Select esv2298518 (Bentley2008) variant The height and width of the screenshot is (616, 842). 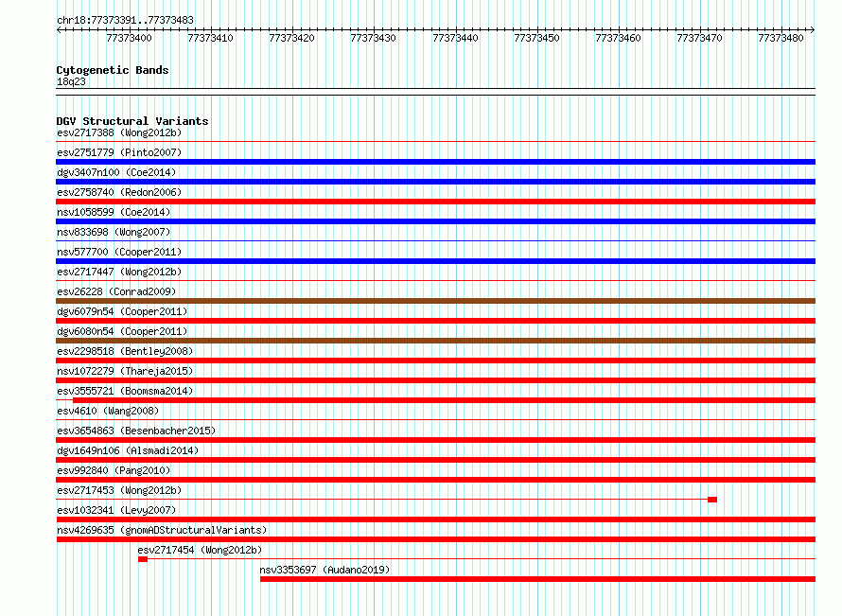point(125,351)
